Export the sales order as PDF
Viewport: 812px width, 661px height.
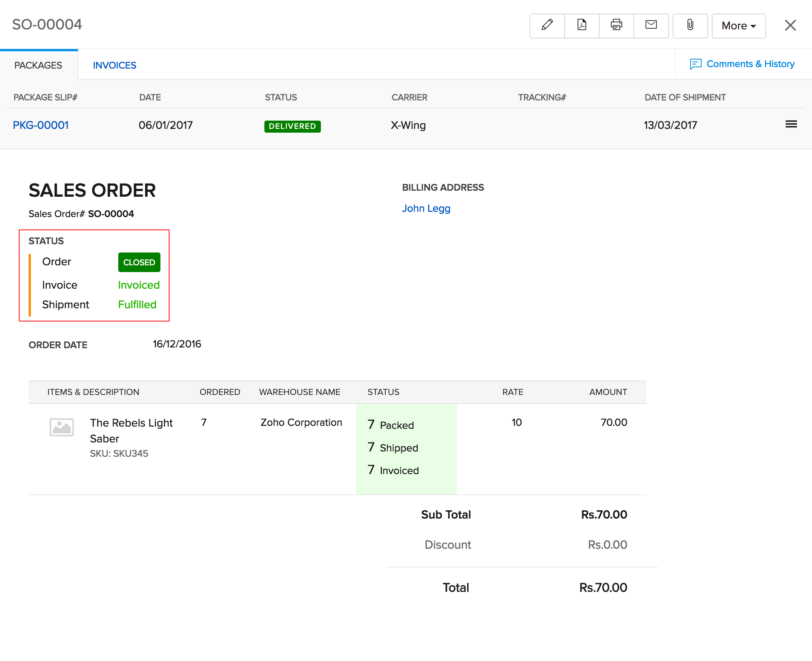(x=582, y=25)
